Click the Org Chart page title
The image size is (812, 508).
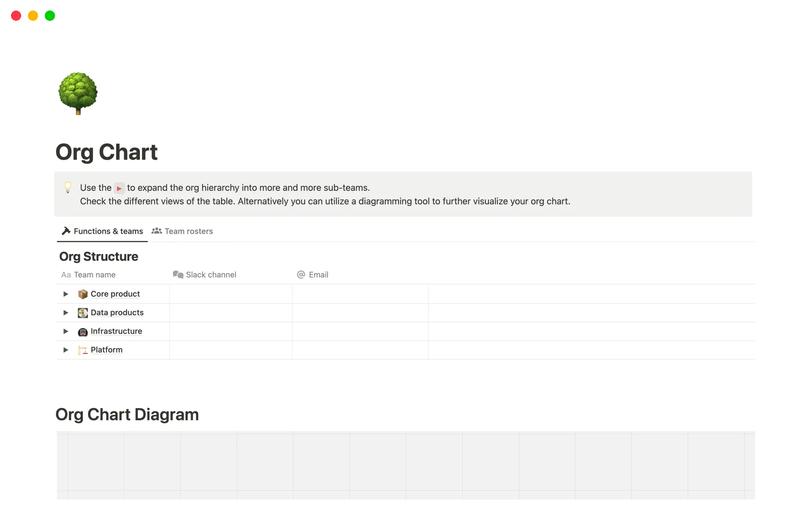click(107, 152)
